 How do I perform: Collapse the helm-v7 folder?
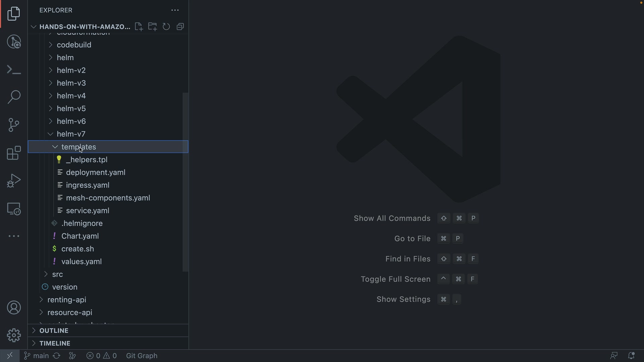click(71, 134)
